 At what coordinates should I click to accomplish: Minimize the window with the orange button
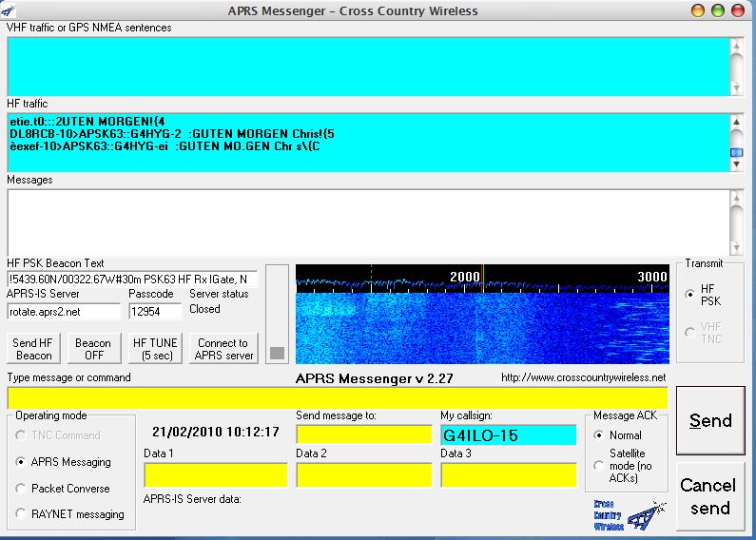(698, 10)
